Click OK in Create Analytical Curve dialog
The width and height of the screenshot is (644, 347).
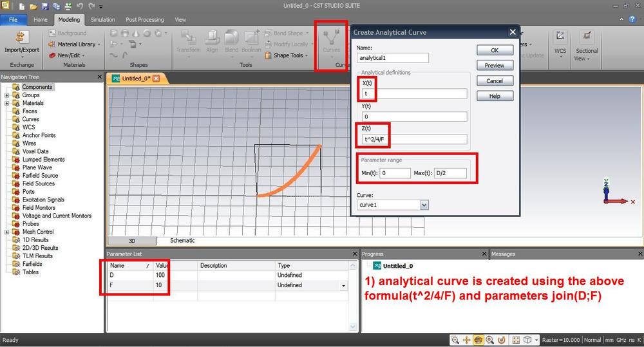click(495, 50)
